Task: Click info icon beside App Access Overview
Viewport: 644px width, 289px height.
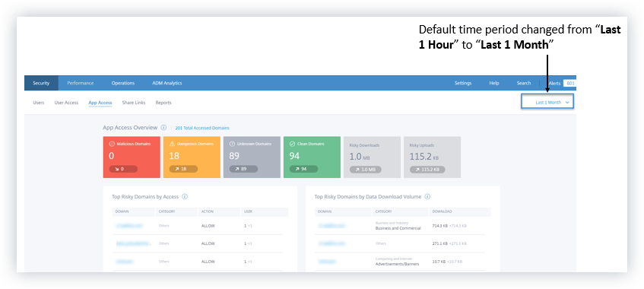Action: click(x=164, y=128)
